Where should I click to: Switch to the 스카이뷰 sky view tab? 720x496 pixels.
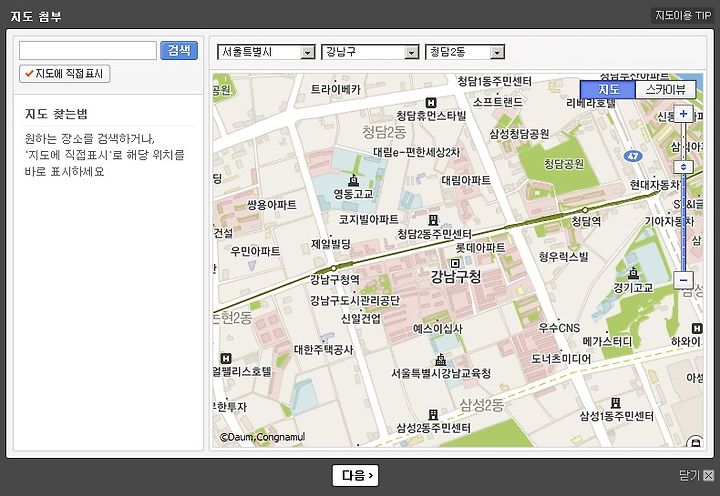point(665,90)
